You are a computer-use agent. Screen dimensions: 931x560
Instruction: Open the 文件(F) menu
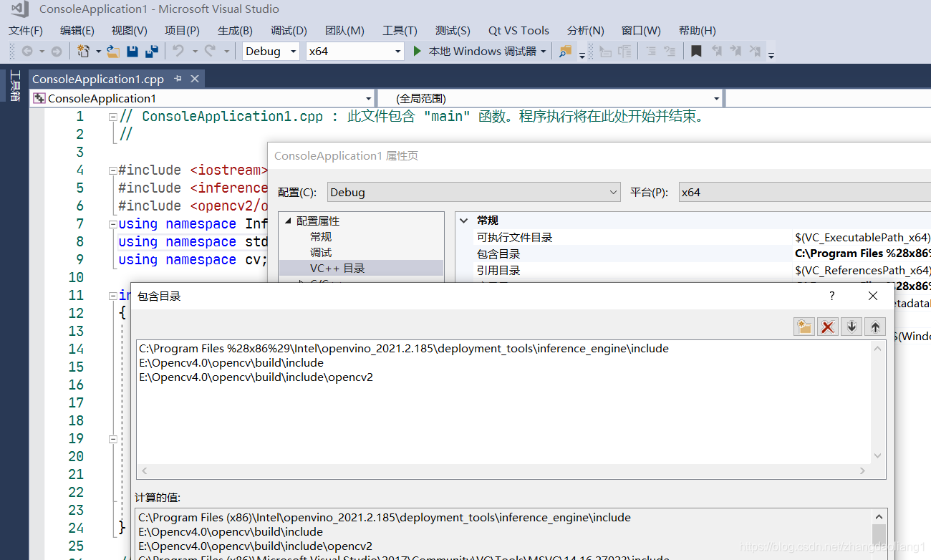point(26,30)
